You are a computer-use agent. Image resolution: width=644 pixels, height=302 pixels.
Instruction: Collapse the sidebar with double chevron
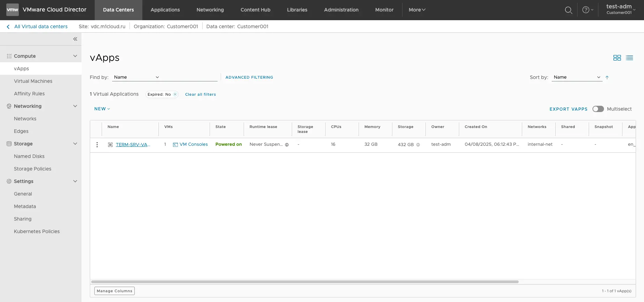coord(75,39)
